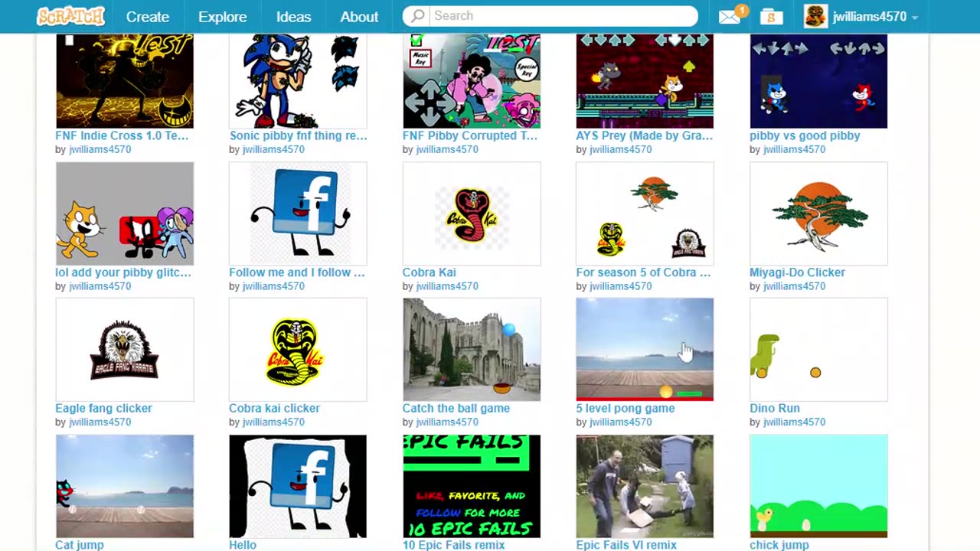Click pibby vs good pibby title link
980x551 pixels.
[x=805, y=135]
